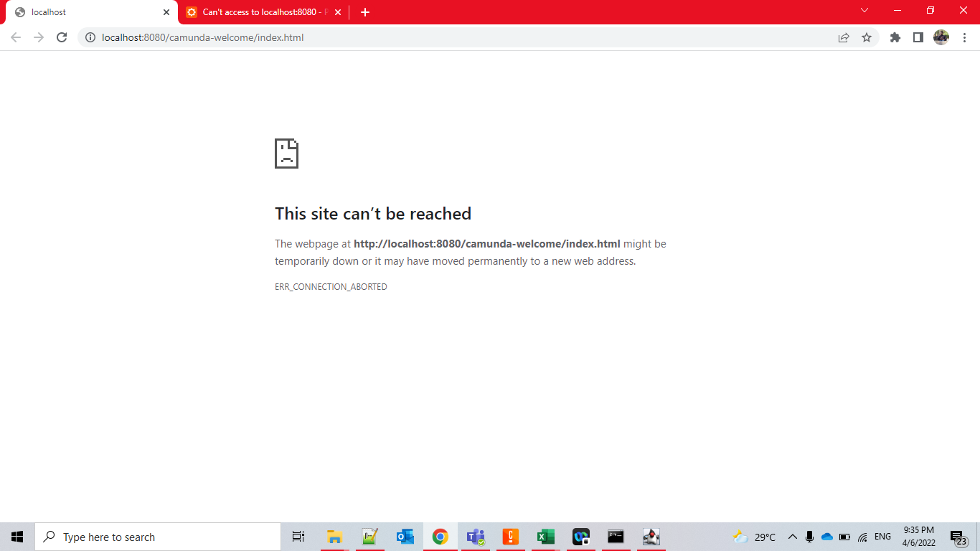
Task: Click the sad page error icon
Action: [286, 154]
